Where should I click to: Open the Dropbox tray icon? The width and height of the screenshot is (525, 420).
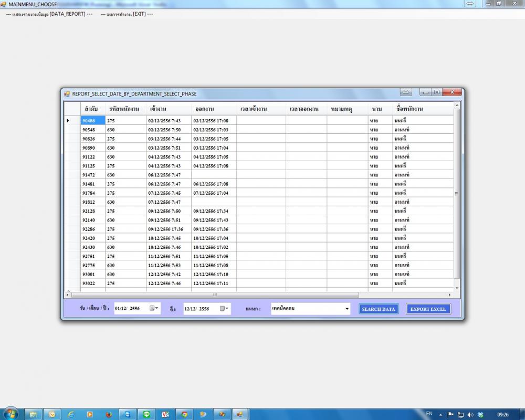[x=480, y=415]
